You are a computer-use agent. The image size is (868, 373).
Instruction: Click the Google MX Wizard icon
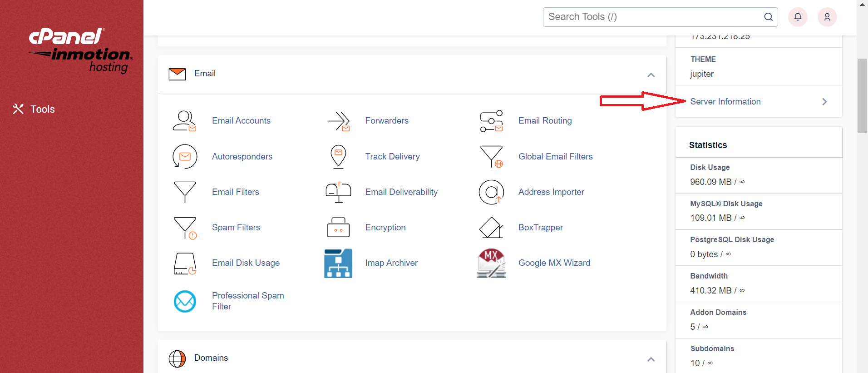click(x=491, y=263)
